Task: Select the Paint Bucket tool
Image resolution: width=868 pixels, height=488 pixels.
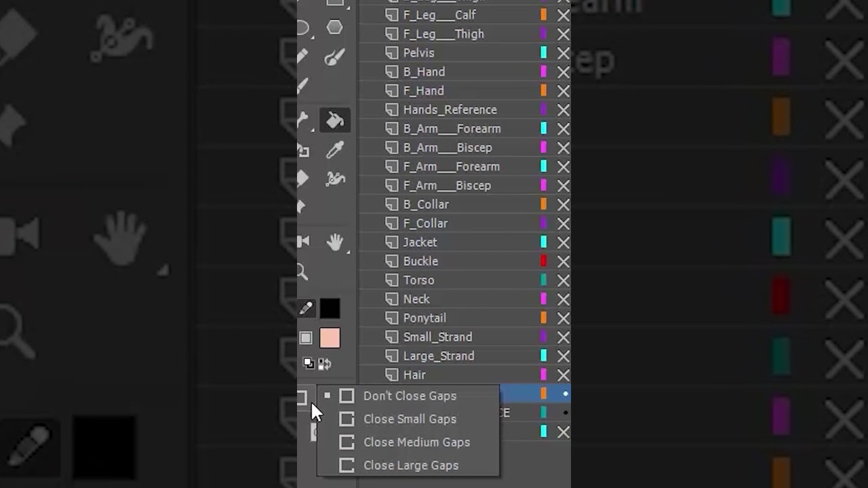Action: (335, 120)
